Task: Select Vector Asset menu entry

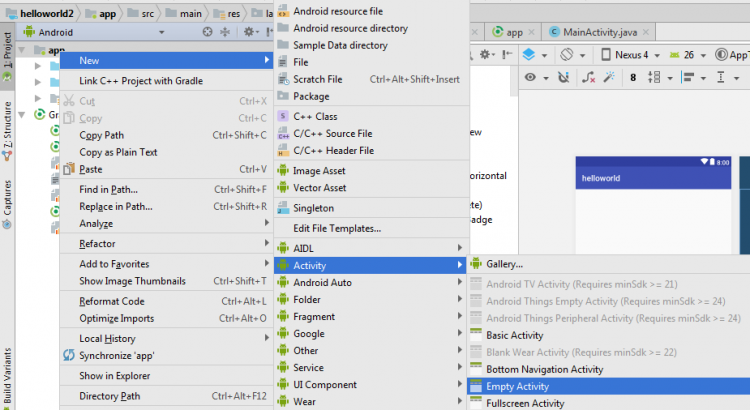Action: (319, 188)
